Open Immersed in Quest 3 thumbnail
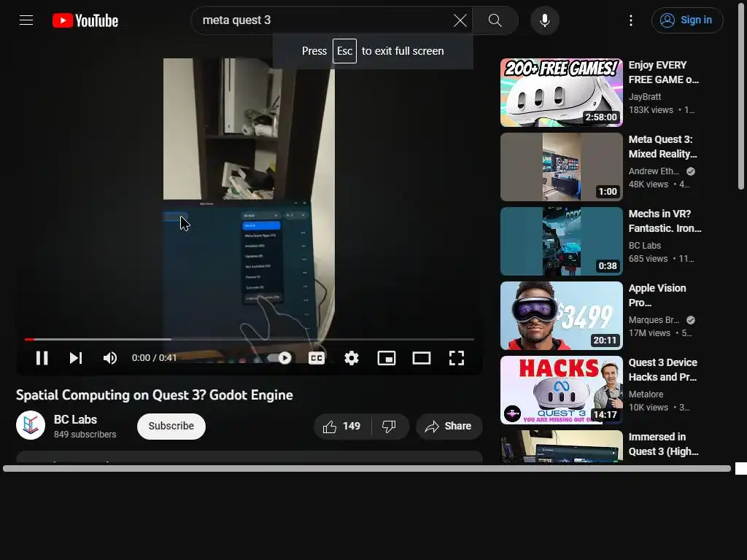 coord(561,447)
